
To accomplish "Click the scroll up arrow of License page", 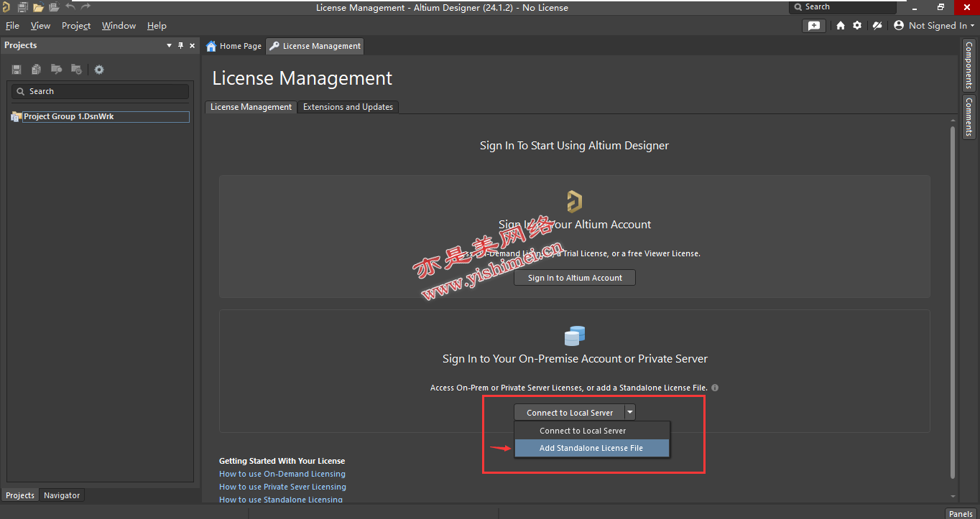I will coord(953,119).
